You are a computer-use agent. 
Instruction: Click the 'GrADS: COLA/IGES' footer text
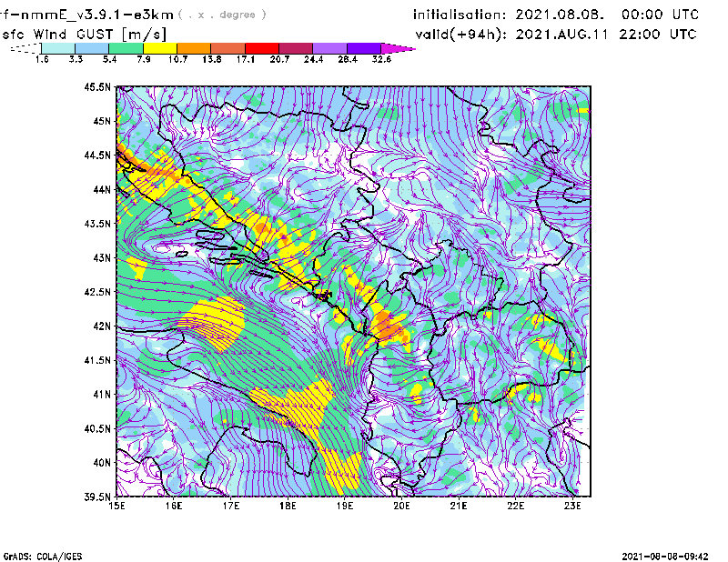tap(43, 557)
